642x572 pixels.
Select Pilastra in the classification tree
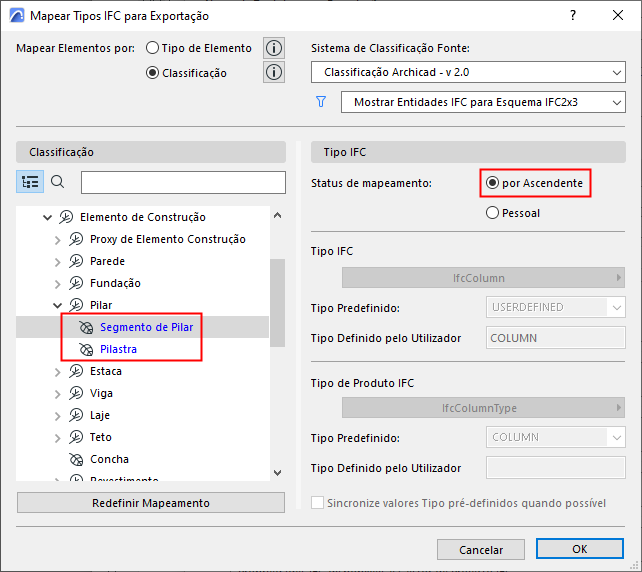pyautogui.click(x=118, y=349)
